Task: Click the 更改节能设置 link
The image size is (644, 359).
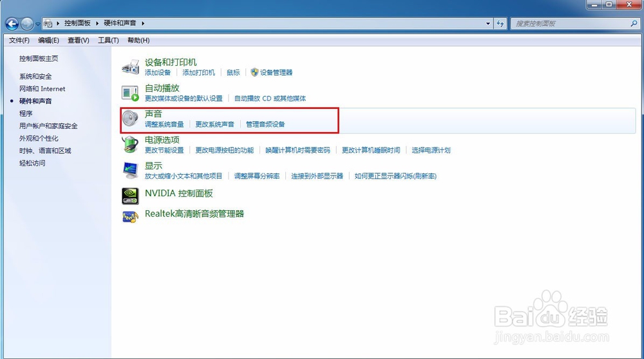Action: click(x=164, y=150)
